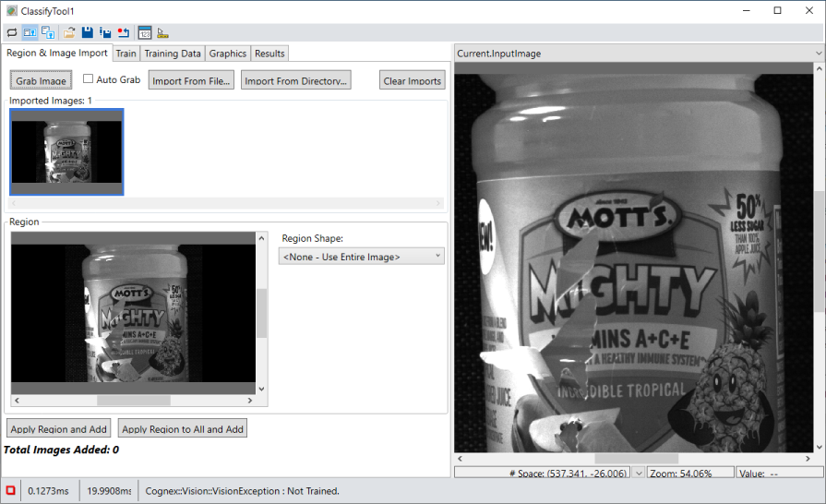Image resolution: width=826 pixels, height=504 pixels.
Task: Click the Open file folder icon
Action: [x=70, y=32]
